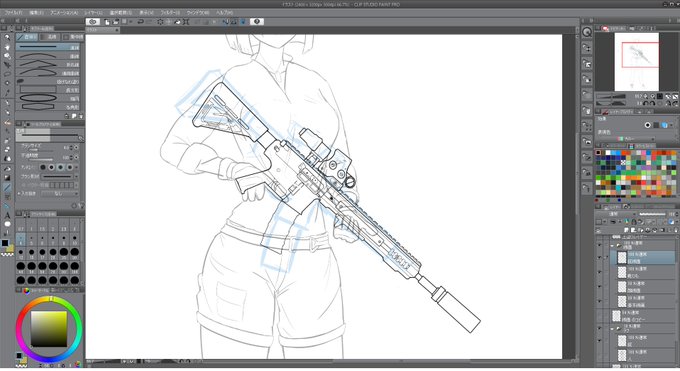Click inside color wheel square picker

point(49,328)
